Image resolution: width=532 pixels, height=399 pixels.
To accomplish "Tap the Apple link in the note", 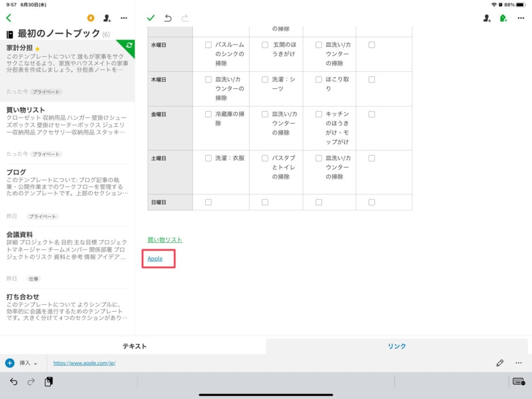I will point(155,259).
